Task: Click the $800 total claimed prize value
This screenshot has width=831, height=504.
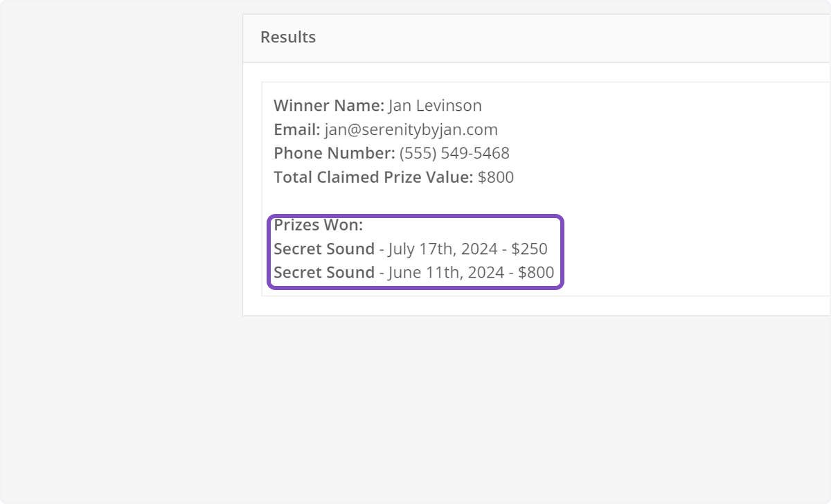Action: (x=496, y=177)
